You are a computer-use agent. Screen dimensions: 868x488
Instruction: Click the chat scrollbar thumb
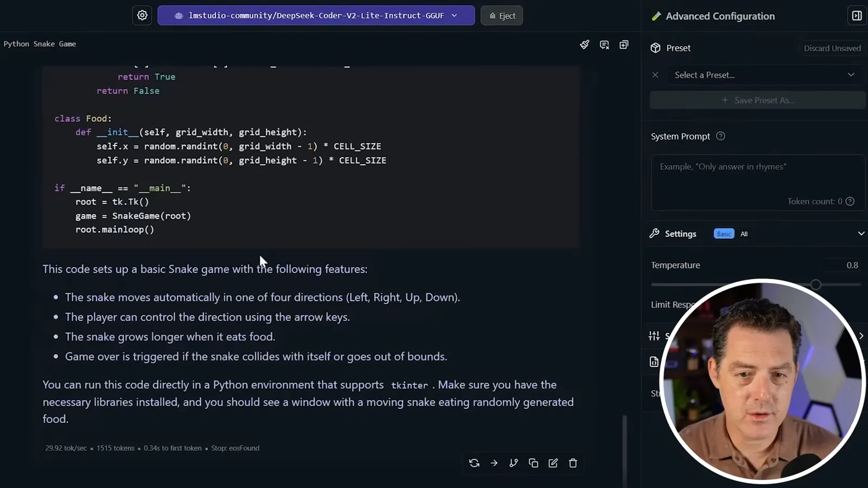[624, 450]
